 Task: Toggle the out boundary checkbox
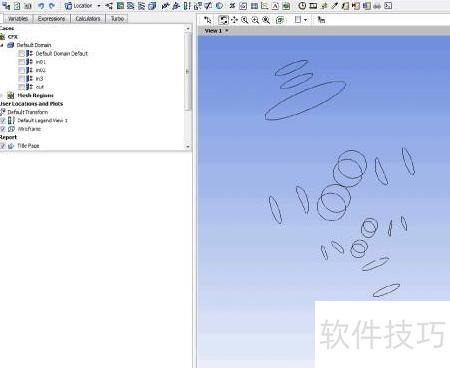point(21,87)
